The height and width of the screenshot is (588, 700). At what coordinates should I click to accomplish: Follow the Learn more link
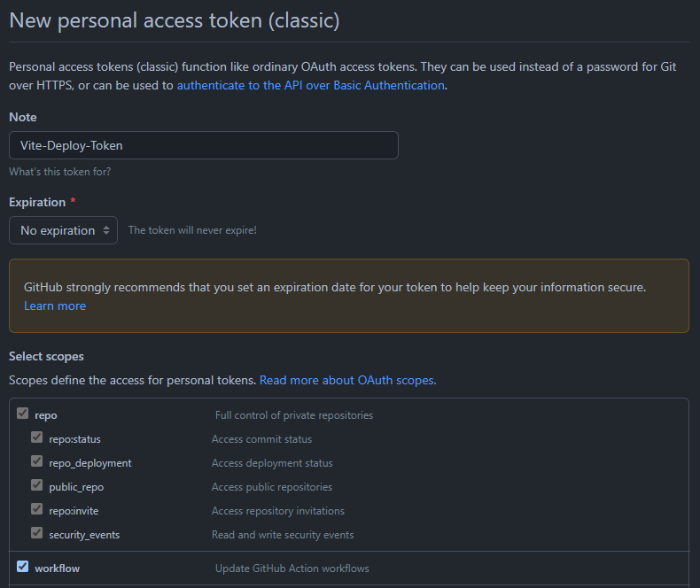pyautogui.click(x=55, y=306)
